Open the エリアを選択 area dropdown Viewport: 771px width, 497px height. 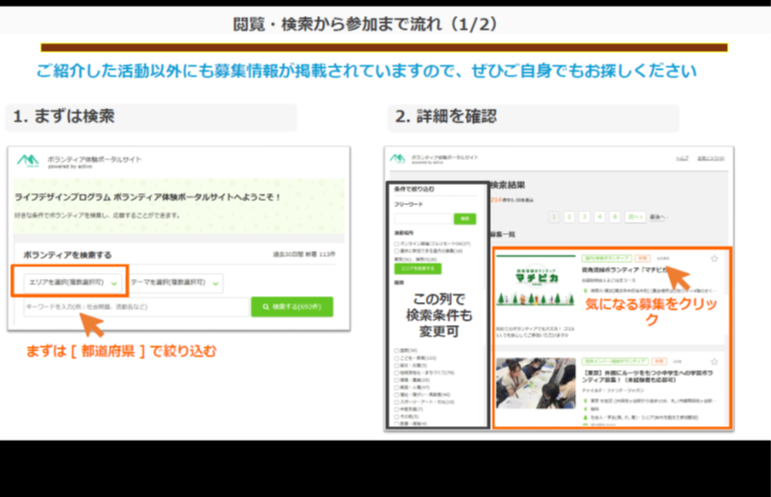point(72,282)
